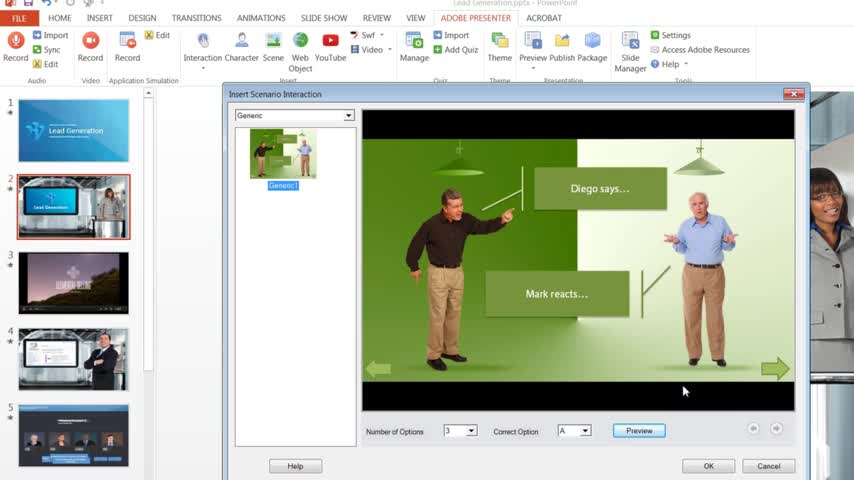Click the Manage quiz icon
This screenshot has width=854, height=480.
[x=414, y=41]
